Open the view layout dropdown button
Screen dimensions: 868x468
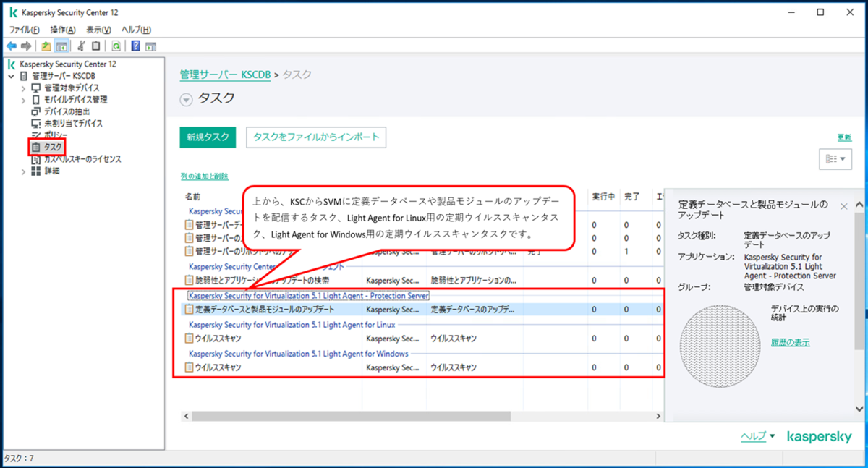[835, 158]
